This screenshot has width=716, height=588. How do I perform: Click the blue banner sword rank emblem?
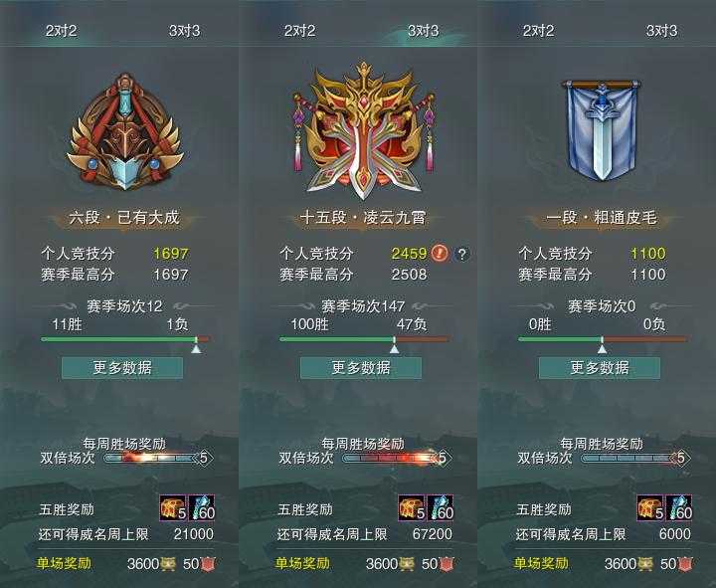(602, 130)
